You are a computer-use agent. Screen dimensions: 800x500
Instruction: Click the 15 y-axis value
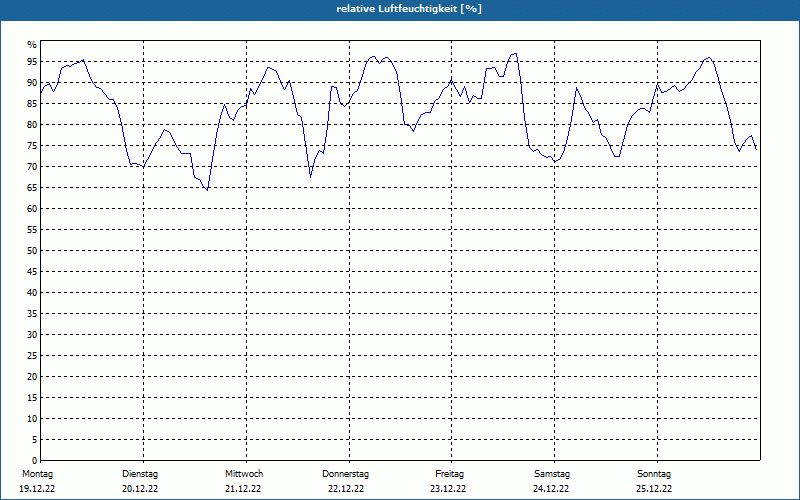[x=32, y=398]
